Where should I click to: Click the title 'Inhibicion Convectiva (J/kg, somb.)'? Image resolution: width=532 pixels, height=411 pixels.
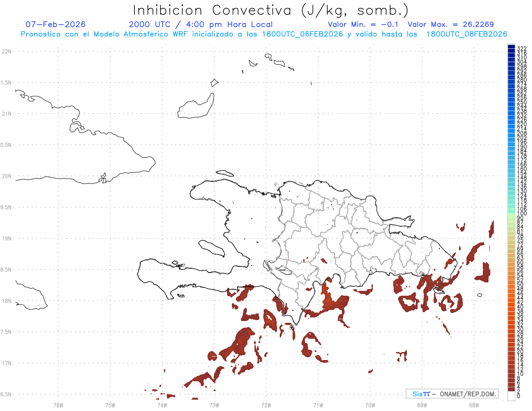click(x=270, y=11)
